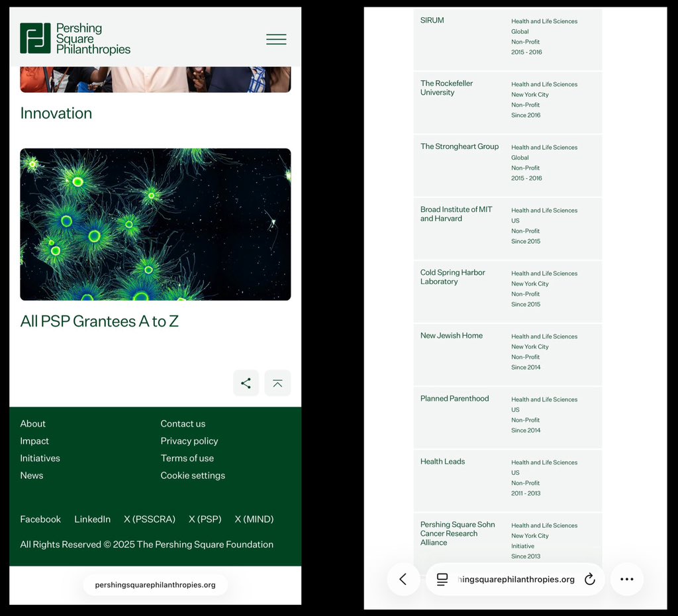
Task: Click the partially visible people photo banner
Action: (155, 79)
